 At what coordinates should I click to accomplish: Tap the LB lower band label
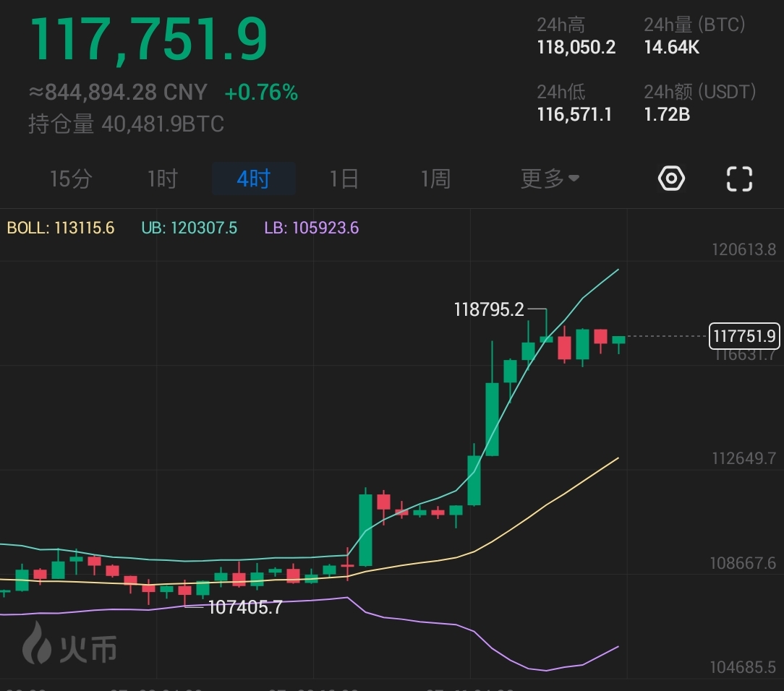[x=311, y=228]
